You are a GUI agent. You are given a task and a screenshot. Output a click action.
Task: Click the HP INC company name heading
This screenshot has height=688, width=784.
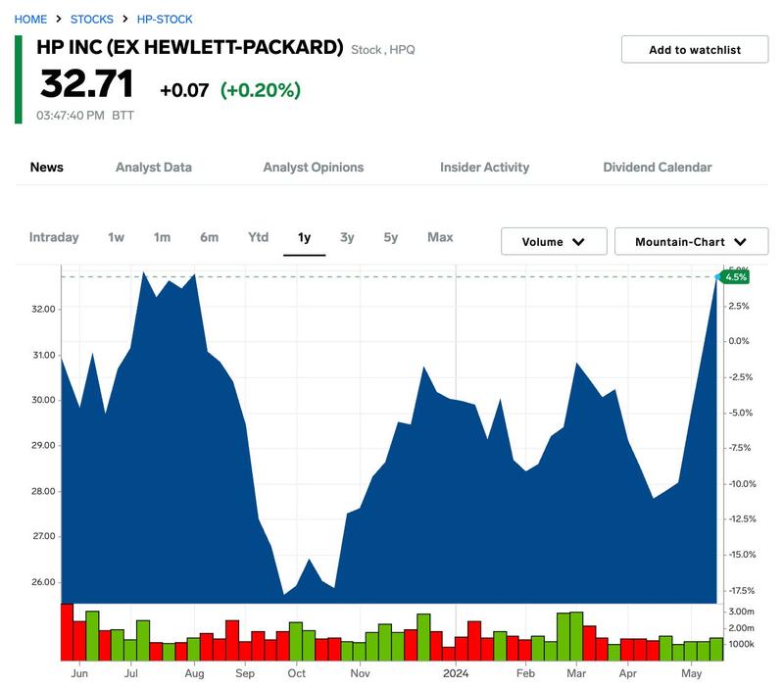click(x=190, y=47)
